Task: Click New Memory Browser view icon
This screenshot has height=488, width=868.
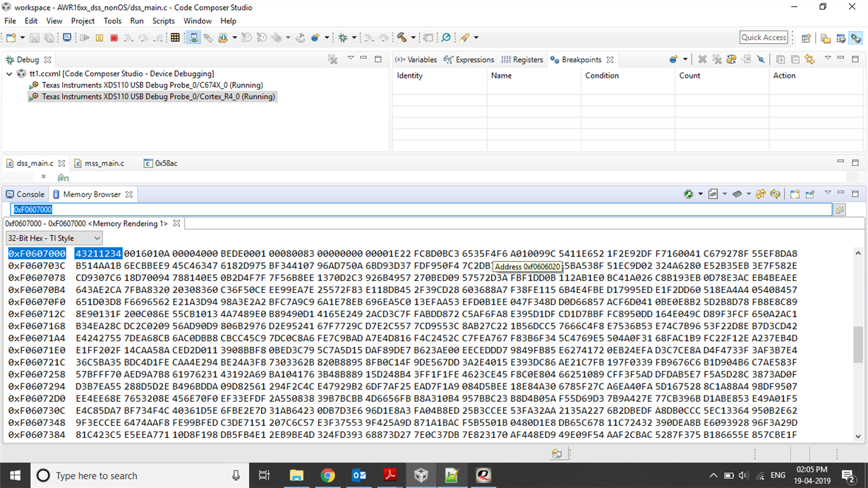Action: click(x=795, y=194)
